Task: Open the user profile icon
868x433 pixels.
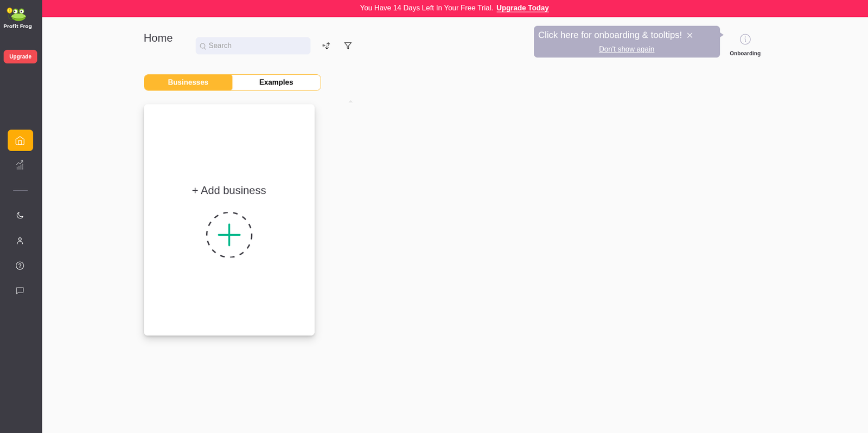Action: pyautogui.click(x=20, y=241)
